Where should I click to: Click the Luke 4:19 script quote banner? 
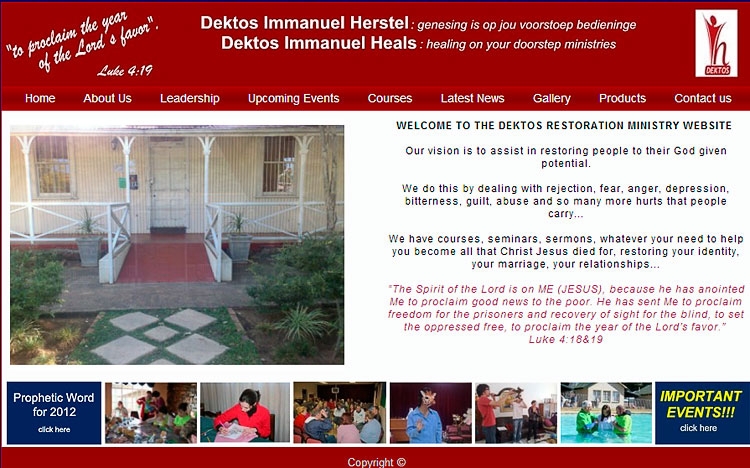82,45
